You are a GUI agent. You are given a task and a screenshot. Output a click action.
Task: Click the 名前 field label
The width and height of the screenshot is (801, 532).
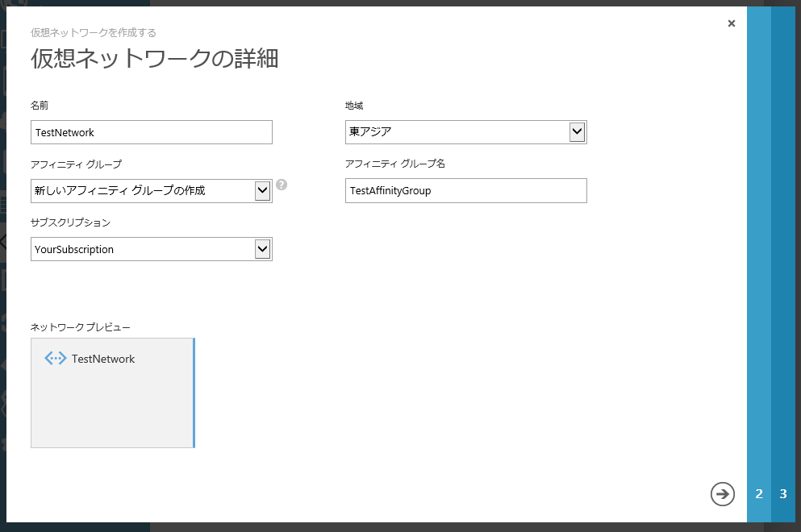pyautogui.click(x=40, y=106)
